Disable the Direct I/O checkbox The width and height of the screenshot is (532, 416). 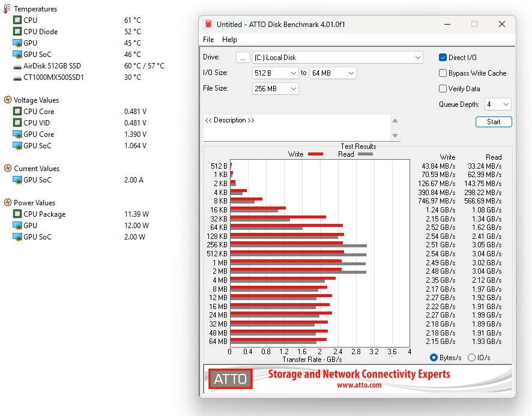(443, 58)
